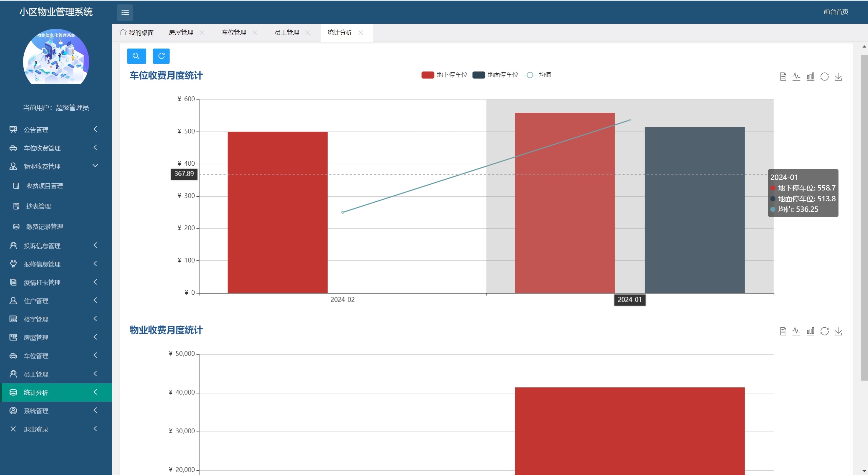868x475 pixels.
Task: Download property fee chart as image
Action: 838,331
